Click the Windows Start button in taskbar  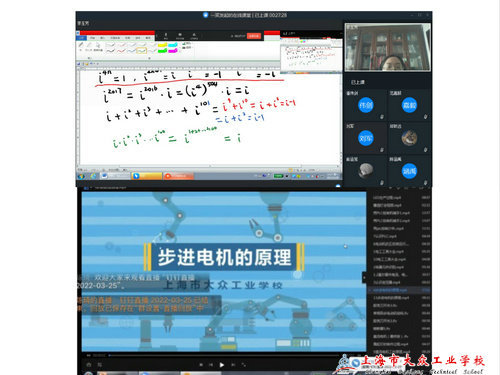coord(81,176)
